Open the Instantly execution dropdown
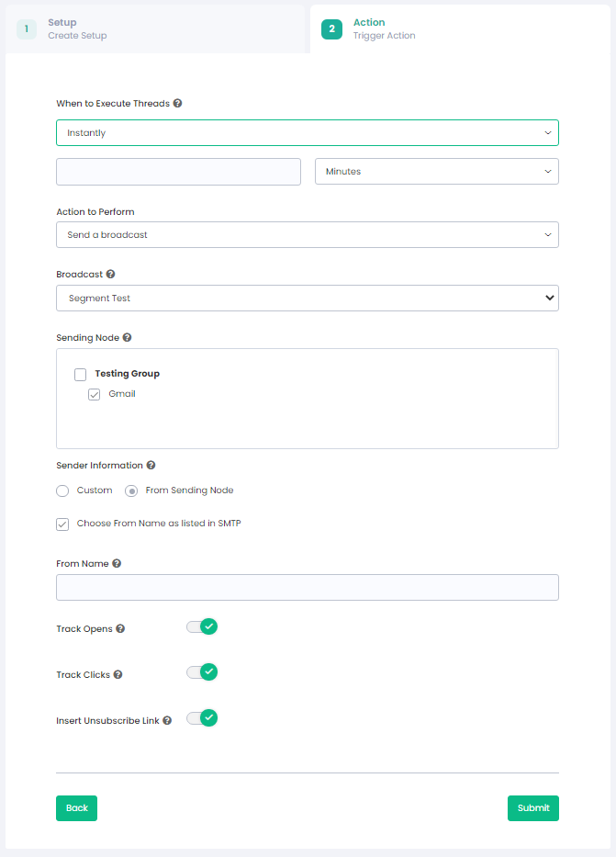 308,133
